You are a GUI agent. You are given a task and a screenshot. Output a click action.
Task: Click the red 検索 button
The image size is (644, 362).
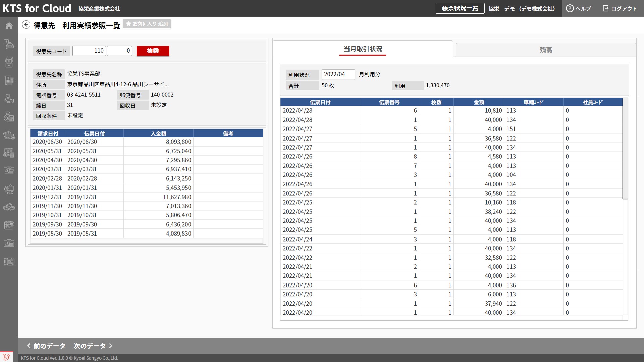click(x=153, y=51)
